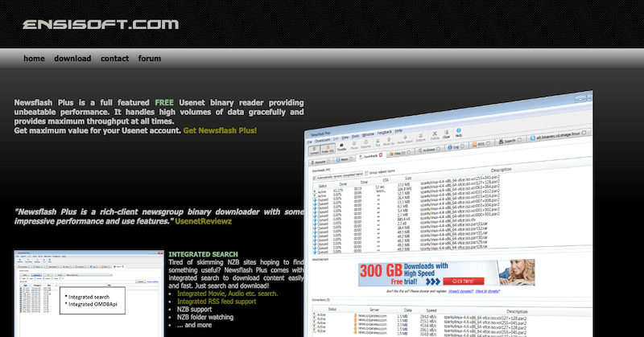Image resolution: width=644 pixels, height=337 pixels.
Task: Click blue Help icon in Newsflash toolbar
Action: pos(459,133)
